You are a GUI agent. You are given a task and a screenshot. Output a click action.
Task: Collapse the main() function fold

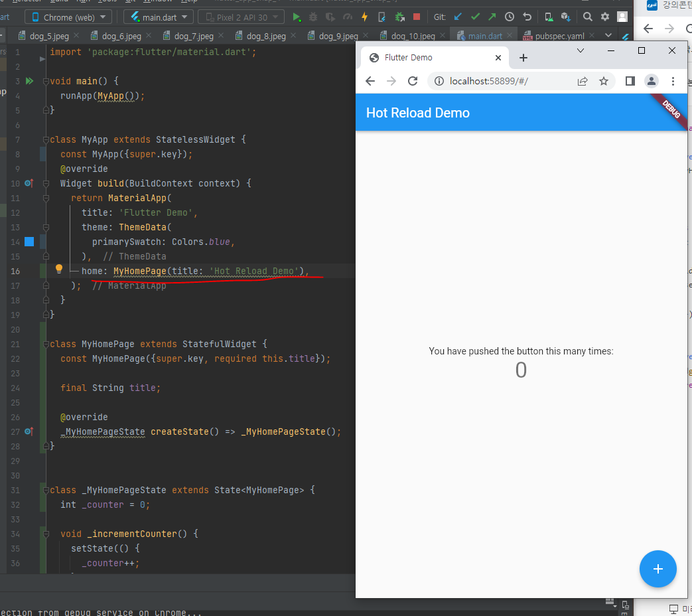tap(46, 81)
